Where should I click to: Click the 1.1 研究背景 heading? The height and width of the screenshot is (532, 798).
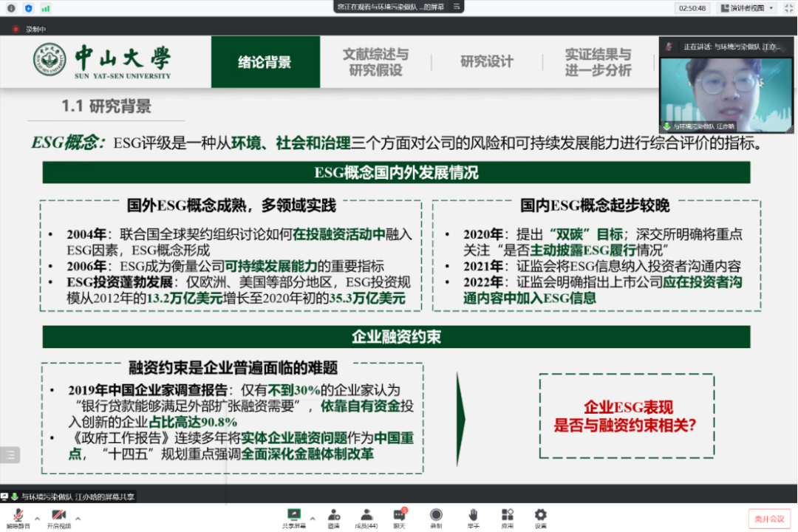click(x=106, y=106)
